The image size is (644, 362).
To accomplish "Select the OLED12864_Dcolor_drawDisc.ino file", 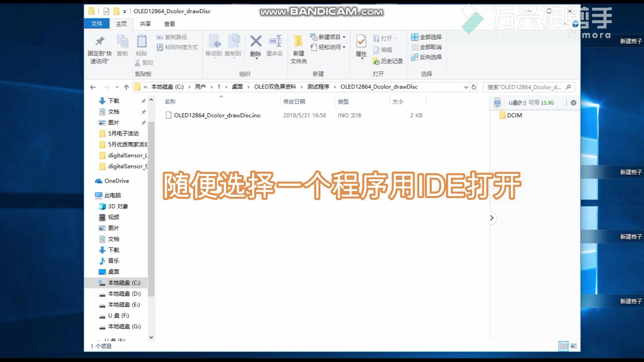I will point(217,115).
